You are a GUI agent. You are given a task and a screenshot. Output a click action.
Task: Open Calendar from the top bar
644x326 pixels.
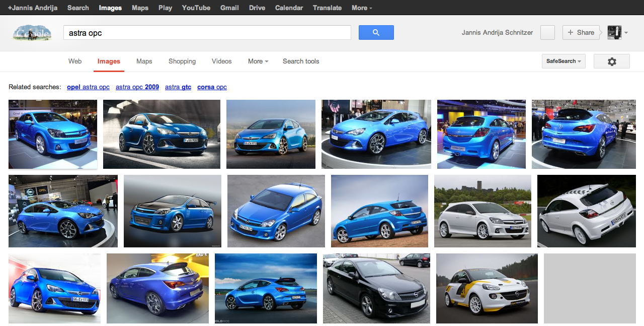click(x=289, y=8)
